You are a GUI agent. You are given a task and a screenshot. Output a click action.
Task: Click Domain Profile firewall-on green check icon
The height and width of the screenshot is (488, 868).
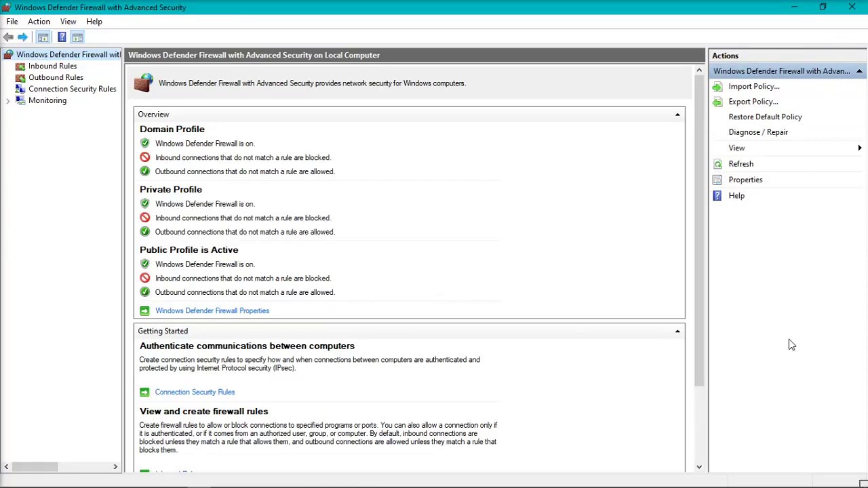pyautogui.click(x=144, y=143)
